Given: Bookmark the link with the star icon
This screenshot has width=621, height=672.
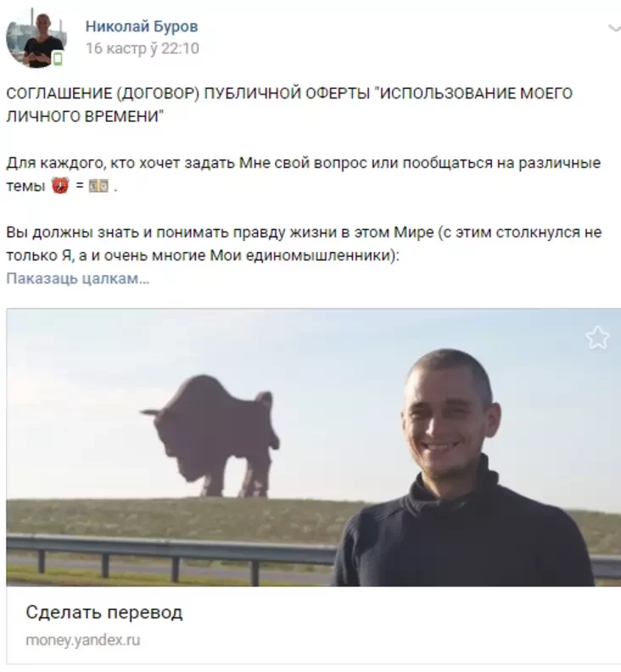Looking at the screenshot, I should (597, 338).
